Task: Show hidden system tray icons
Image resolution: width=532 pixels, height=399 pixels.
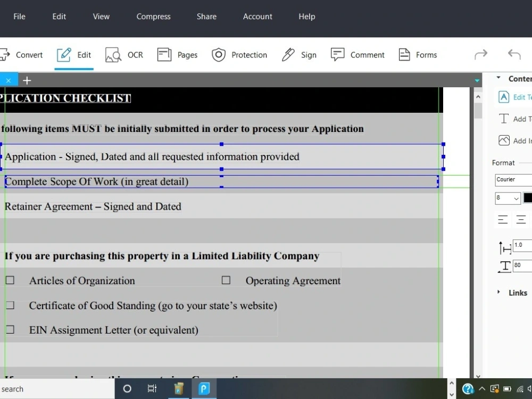Action: (482, 389)
